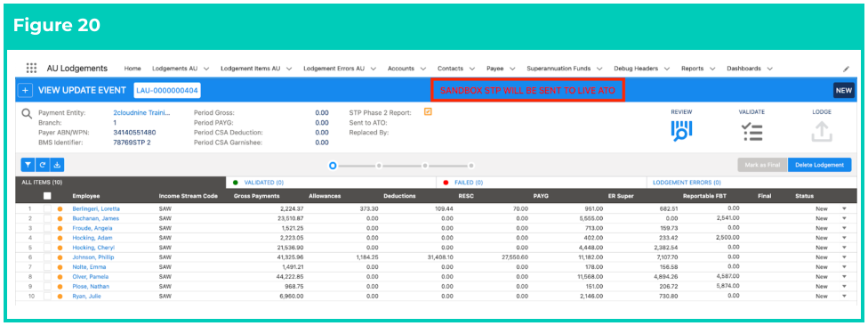Open employee link Buchanan, James
Screen dimensions: 868x326
point(95,218)
